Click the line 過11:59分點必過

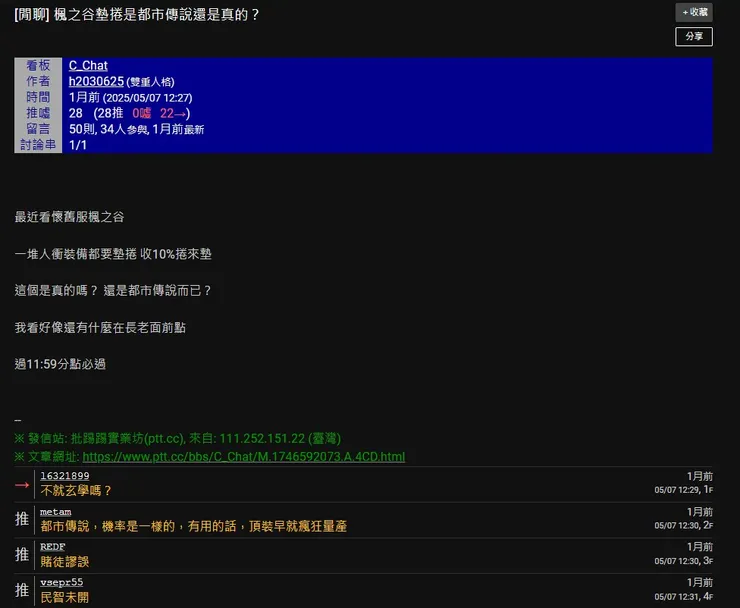coord(60,364)
